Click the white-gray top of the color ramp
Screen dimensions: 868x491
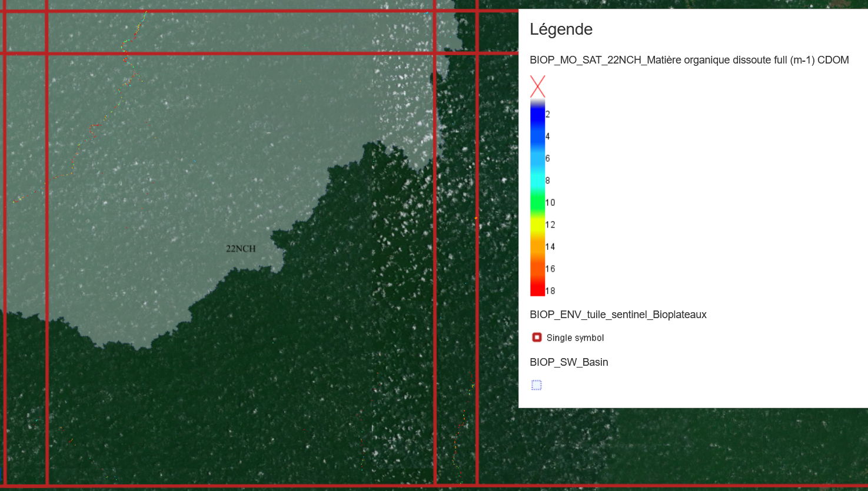pyautogui.click(x=537, y=102)
